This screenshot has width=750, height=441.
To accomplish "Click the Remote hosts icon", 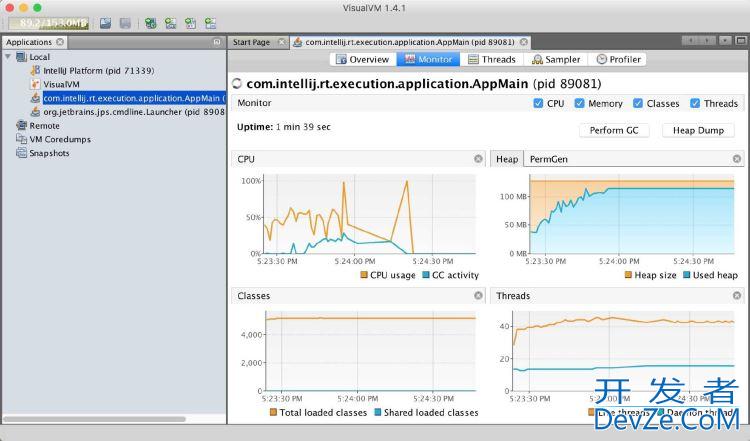I will pos(21,126).
